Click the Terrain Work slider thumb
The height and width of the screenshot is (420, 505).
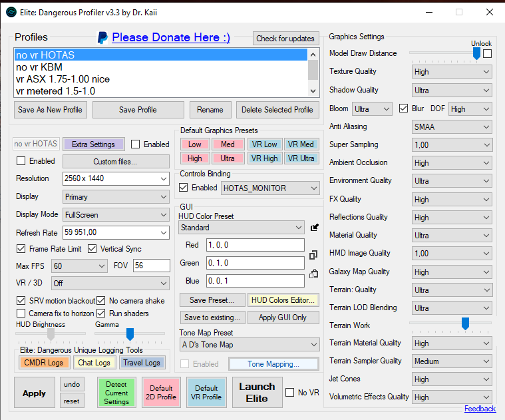click(x=465, y=323)
